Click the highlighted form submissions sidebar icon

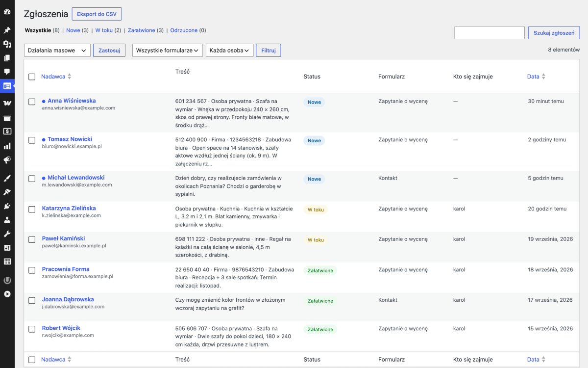click(x=7, y=86)
